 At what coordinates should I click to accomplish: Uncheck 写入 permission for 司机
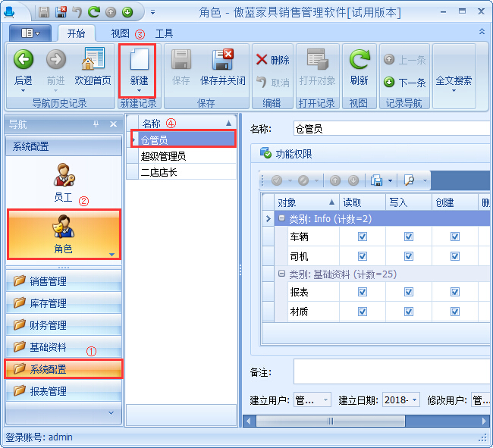[408, 255]
